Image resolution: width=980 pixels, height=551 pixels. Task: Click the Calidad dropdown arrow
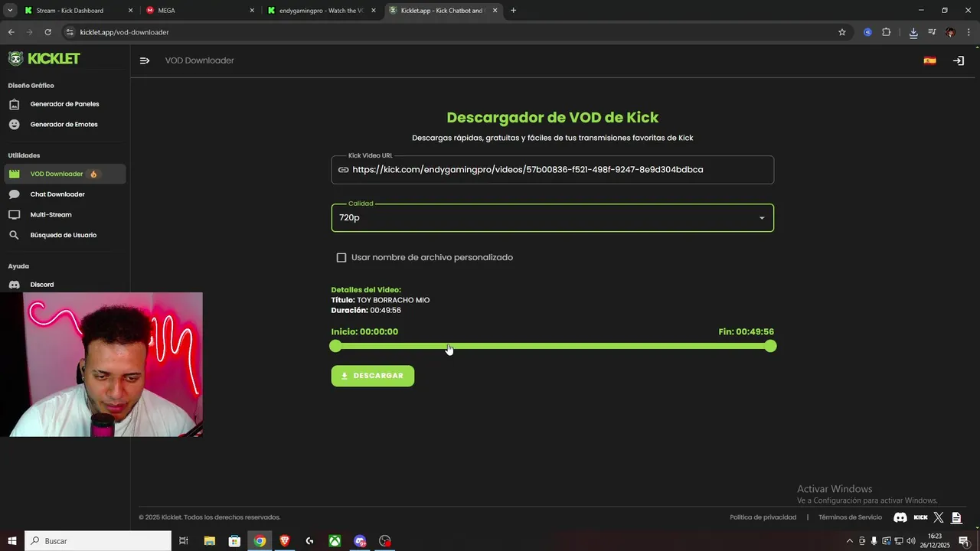click(762, 218)
